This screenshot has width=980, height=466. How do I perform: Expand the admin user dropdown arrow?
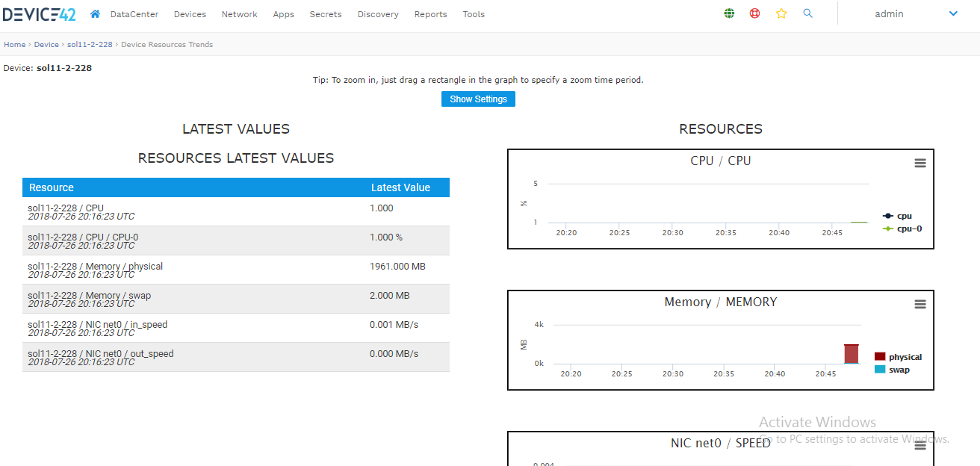coord(953,13)
